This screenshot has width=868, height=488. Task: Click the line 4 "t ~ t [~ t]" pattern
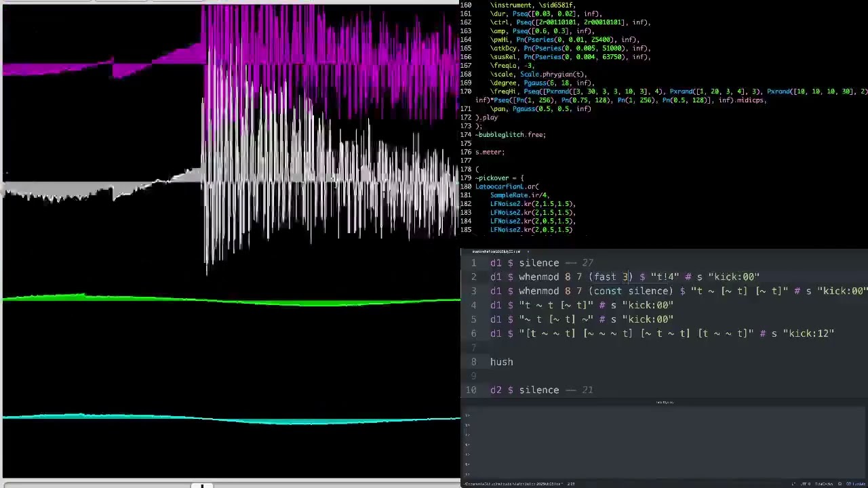click(x=582, y=306)
